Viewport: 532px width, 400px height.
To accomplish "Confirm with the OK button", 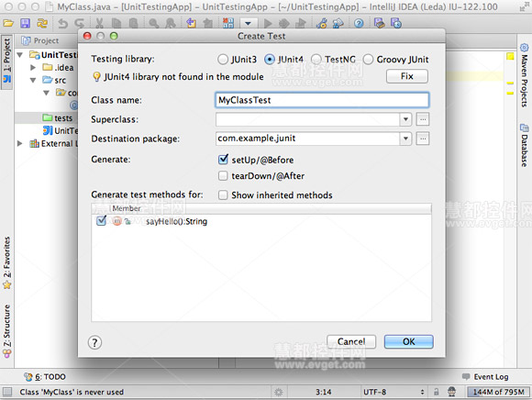I will (408, 341).
